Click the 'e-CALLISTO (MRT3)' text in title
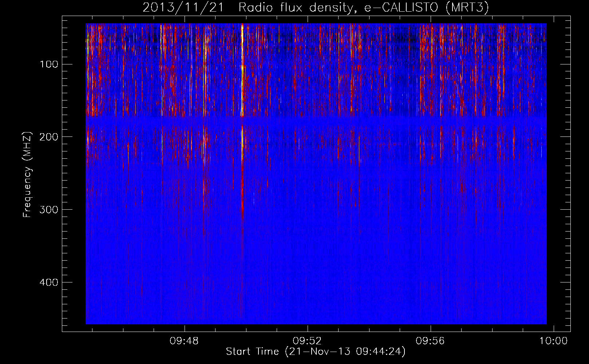This screenshot has width=589, height=364. coord(427,8)
